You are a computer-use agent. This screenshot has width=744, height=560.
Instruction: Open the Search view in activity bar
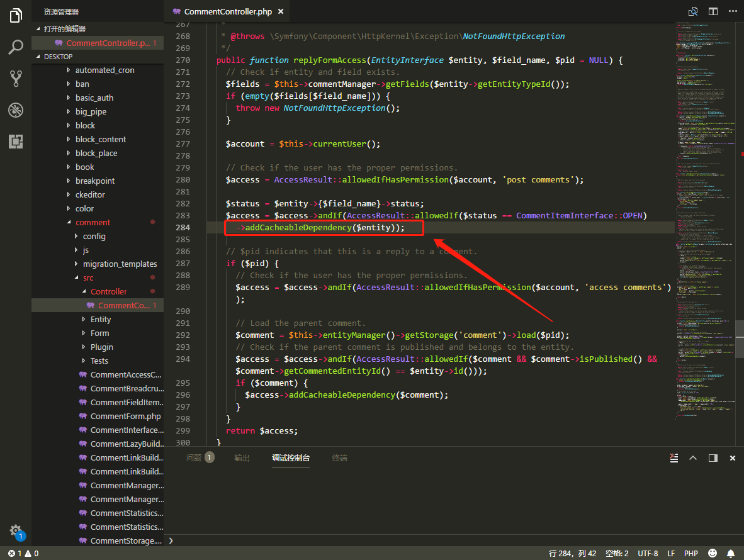tap(16, 47)
